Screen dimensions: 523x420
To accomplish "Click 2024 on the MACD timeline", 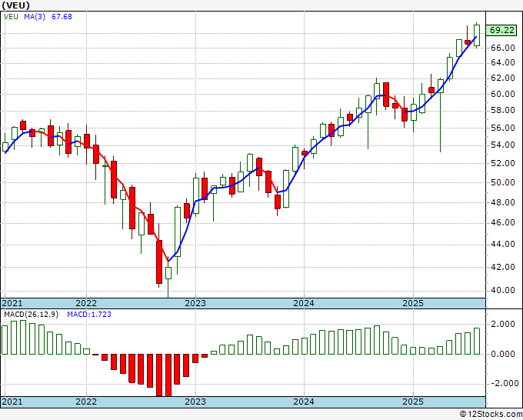I will 304,402.
